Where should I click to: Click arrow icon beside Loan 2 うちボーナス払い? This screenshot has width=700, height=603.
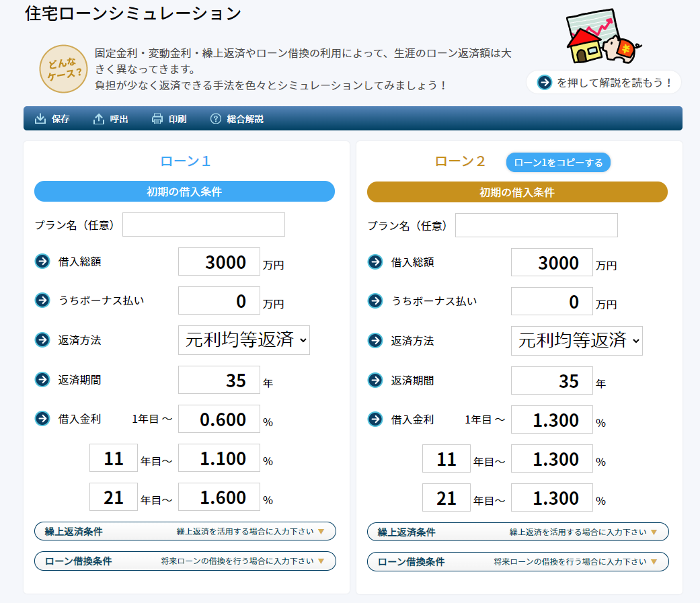tap(375, 301)
